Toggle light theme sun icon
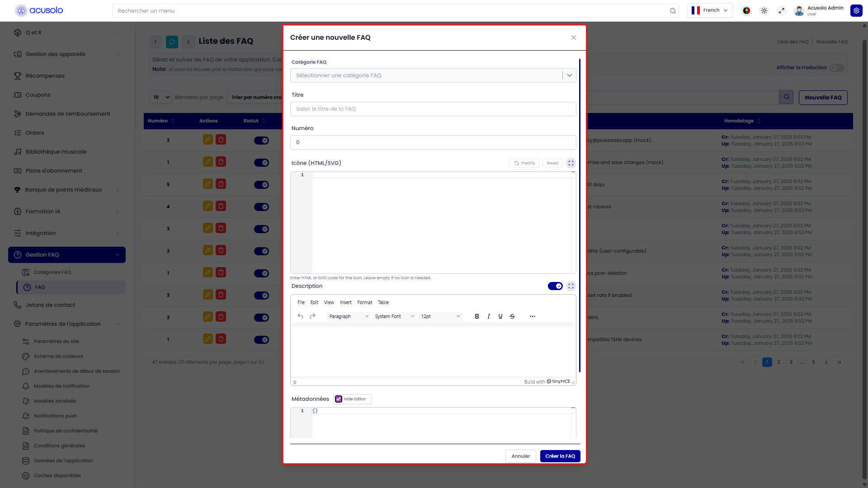The image size is (868, 488). coord(764,11)
